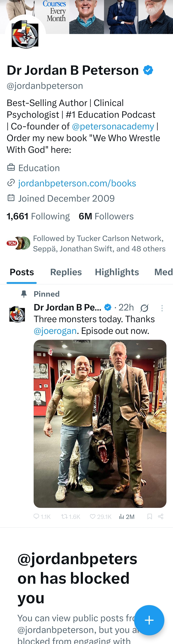
Task: View the 1,661 Following list
Action: coord(38,216)
